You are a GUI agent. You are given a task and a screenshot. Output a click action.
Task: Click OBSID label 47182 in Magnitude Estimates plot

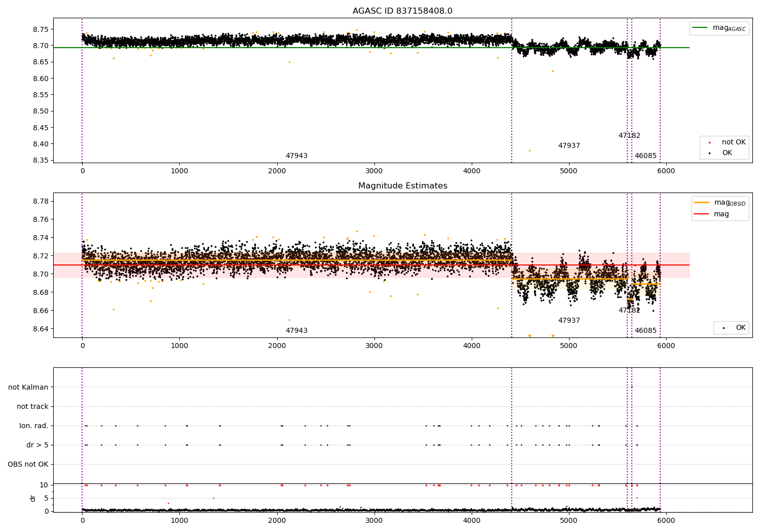coord(629,311)
